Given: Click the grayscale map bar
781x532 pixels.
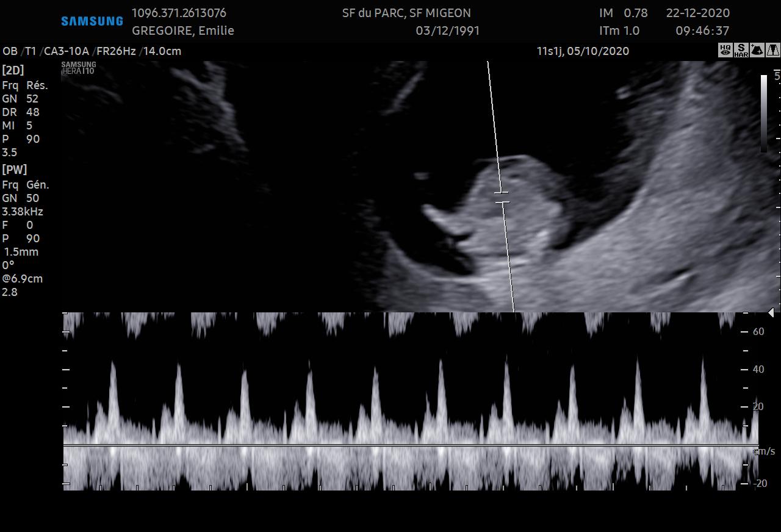Looking at the screenshot, I should pyautogui.click(x=763, y=113).
